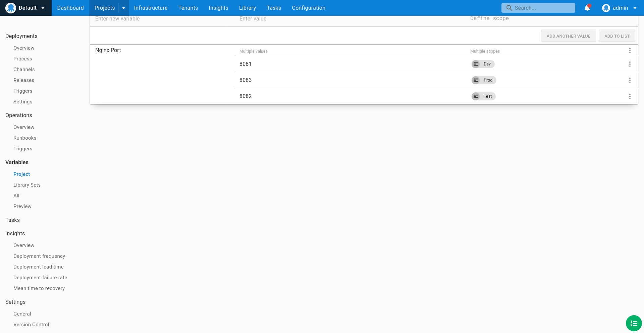Open the Tasks sidebar section

point(12,220)
